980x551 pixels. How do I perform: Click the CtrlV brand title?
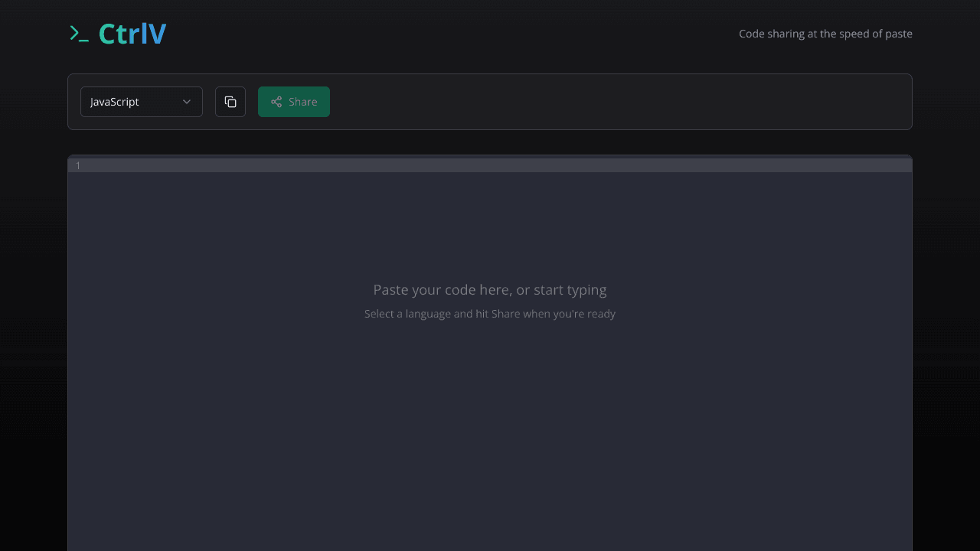click(x=132, y=34)
